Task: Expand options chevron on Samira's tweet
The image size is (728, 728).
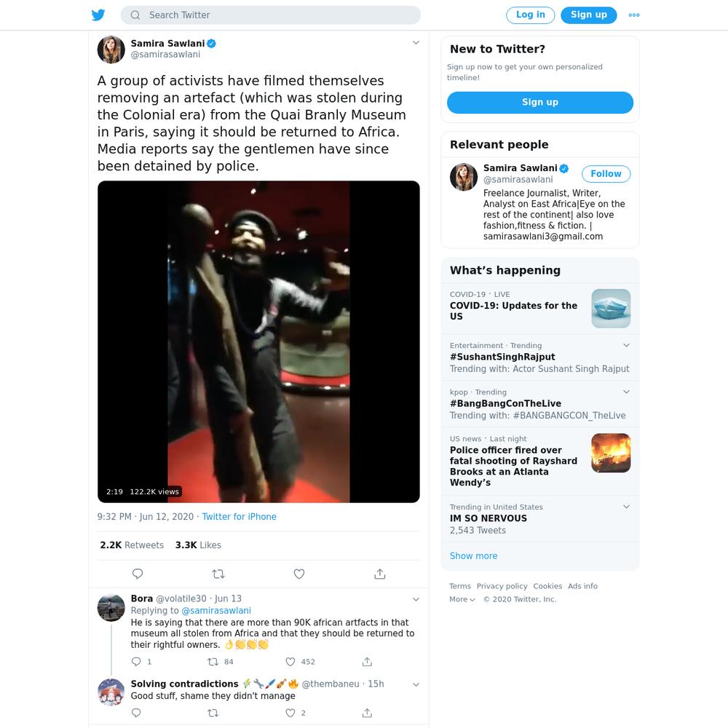Action: pos(416,43)
